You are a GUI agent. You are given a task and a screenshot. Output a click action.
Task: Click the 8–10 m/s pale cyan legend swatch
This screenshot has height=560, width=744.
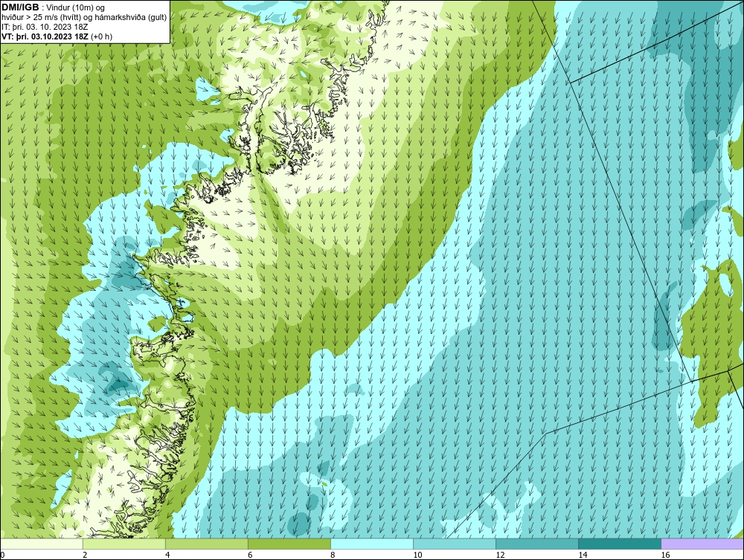pos(372,544)
